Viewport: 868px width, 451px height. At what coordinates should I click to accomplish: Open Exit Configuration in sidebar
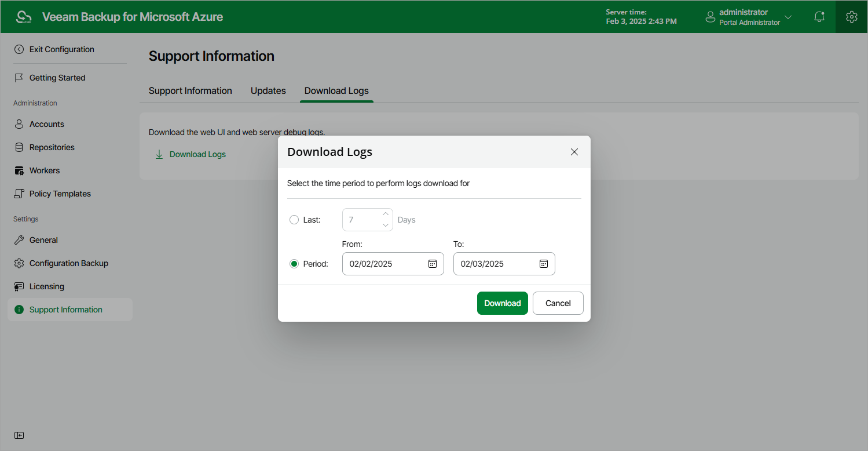[62, 49]
